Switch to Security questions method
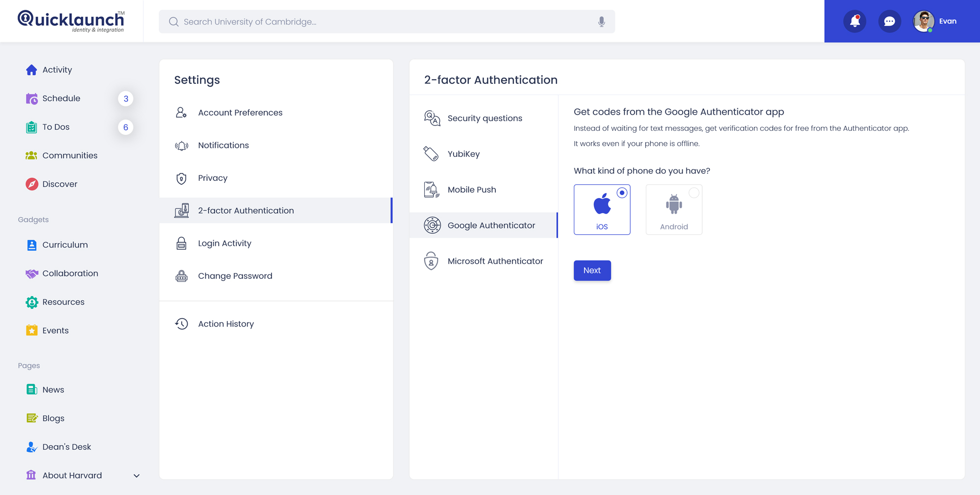980x495 pixels. tap(484, 118)
